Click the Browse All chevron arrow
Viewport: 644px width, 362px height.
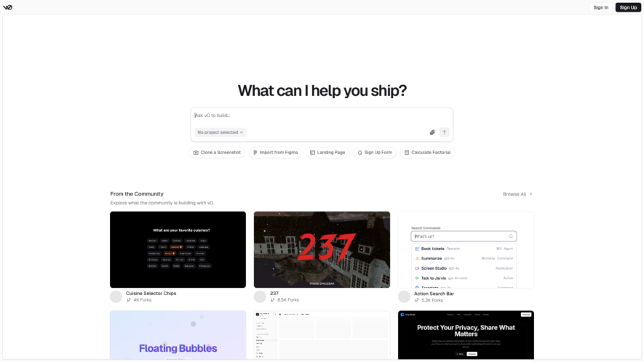click(x=530, y=194)
